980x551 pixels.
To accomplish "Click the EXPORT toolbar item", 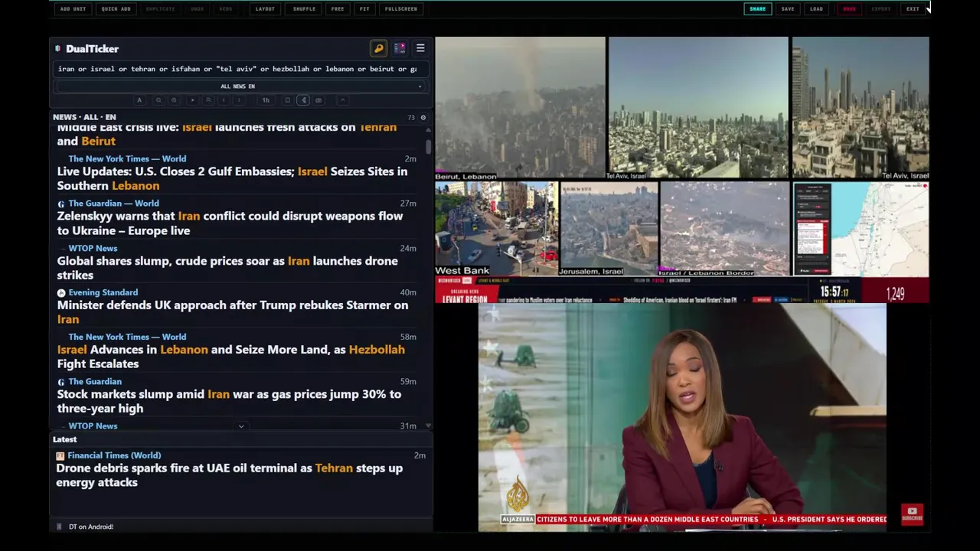I will coord(881,9).
